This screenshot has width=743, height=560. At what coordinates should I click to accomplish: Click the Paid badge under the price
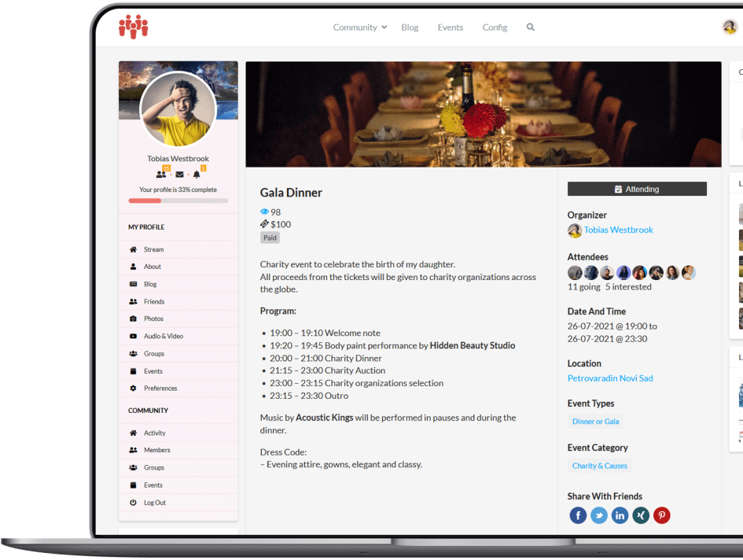(x=270, y=238)
